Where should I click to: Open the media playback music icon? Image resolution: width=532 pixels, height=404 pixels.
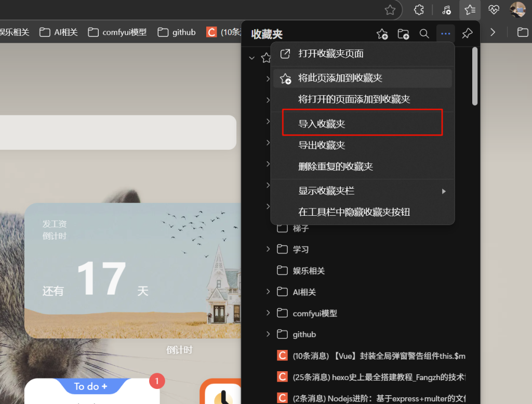446,9
